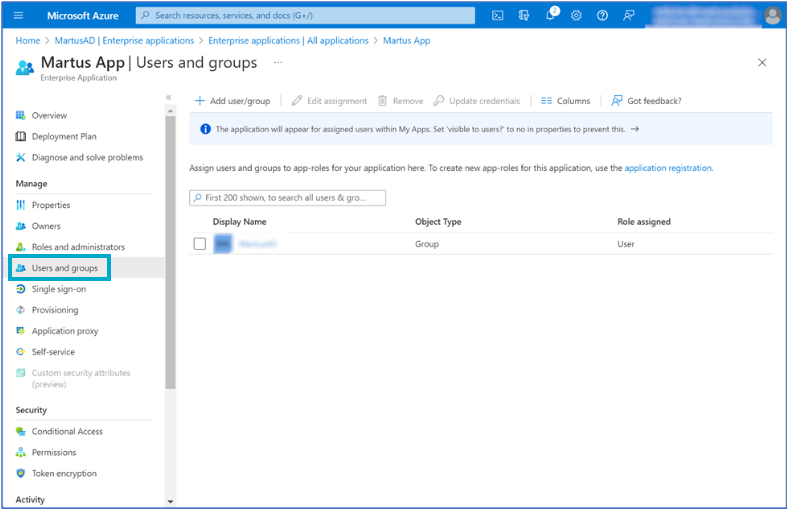Screen dimensions: 787x509
Task: Open Diagnose and solve problems
Action: pos(87,158)
